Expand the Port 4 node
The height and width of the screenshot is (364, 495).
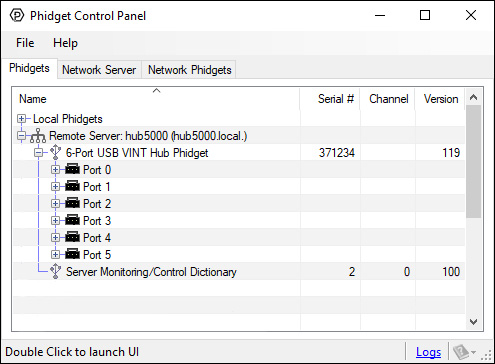coord(56,238)
